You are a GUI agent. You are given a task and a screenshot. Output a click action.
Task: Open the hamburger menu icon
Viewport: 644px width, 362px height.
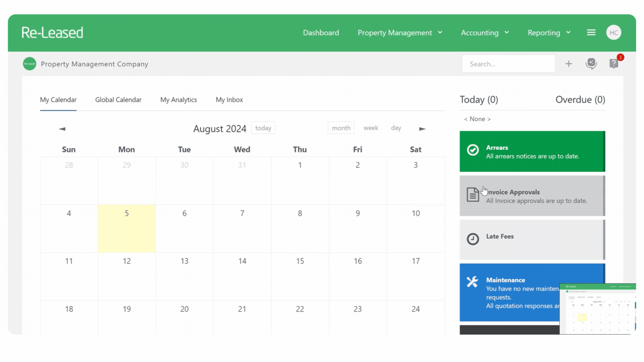click(591, 33)
